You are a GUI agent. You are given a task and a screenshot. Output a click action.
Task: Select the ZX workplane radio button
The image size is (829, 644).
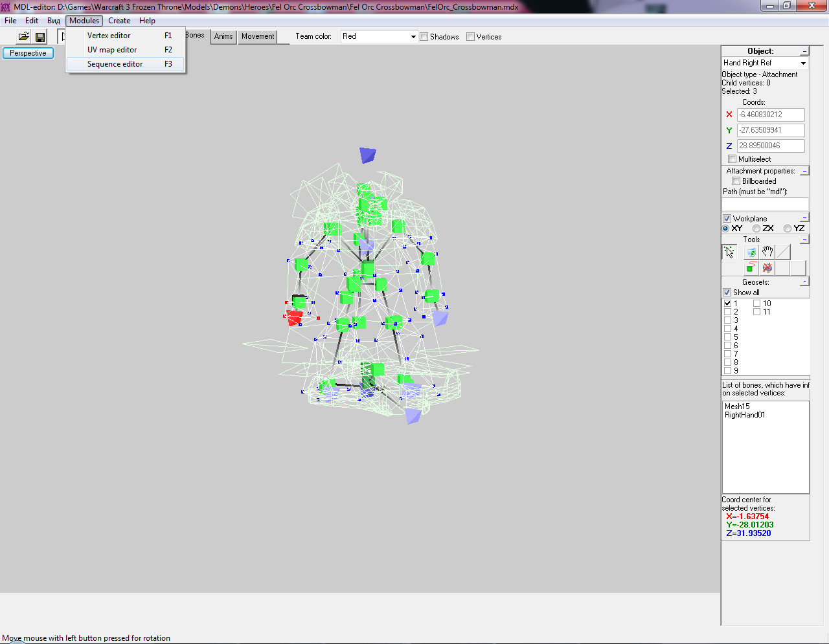tap(756, 228)
